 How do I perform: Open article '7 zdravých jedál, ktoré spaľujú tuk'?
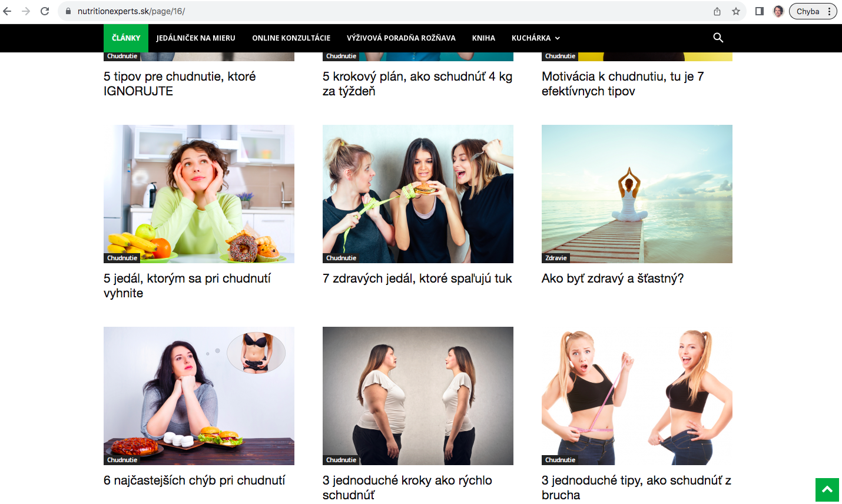(x=417, y=278)
